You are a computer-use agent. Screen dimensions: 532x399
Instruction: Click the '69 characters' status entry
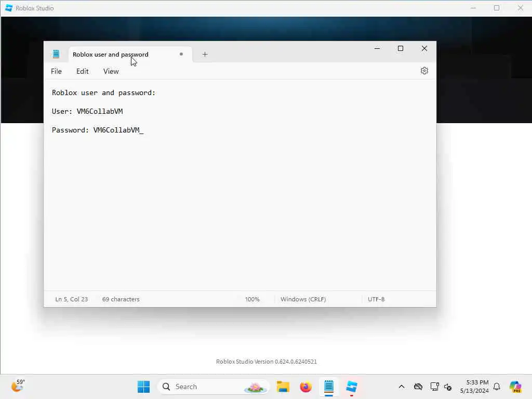click(121, 299)
